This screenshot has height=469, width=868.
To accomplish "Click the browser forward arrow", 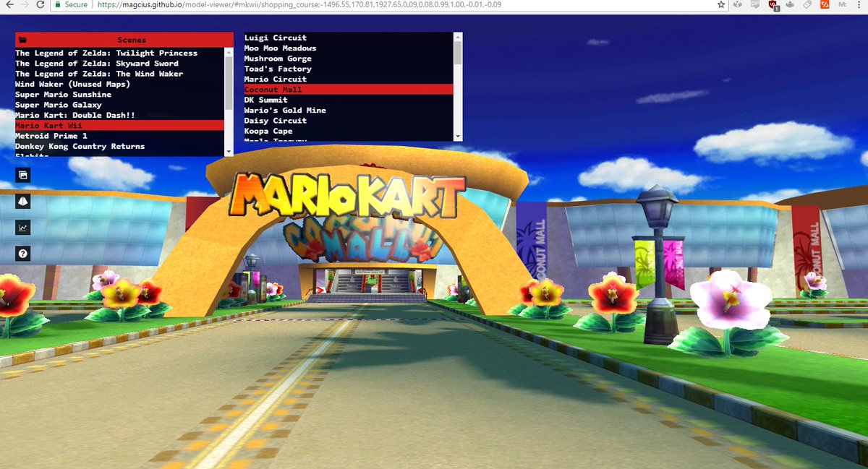I will coord(24,4).
